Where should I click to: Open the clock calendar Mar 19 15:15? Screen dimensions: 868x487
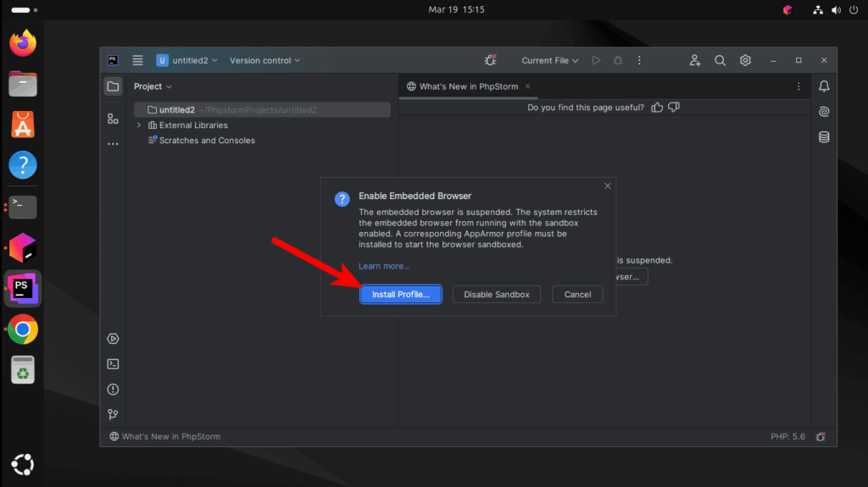pos(456,9)
